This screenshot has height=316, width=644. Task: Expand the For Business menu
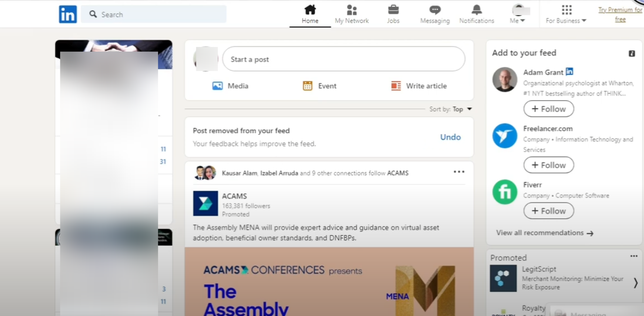566,14
